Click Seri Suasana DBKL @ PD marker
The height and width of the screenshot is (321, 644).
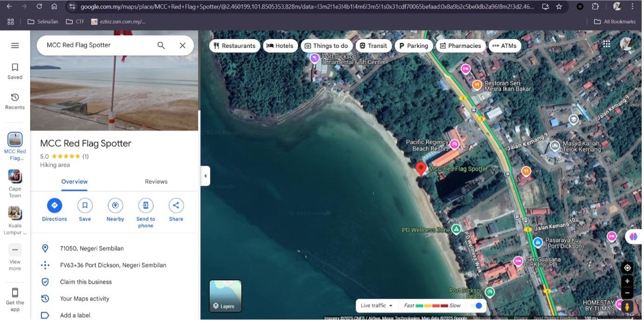click(x=518, y=261)
